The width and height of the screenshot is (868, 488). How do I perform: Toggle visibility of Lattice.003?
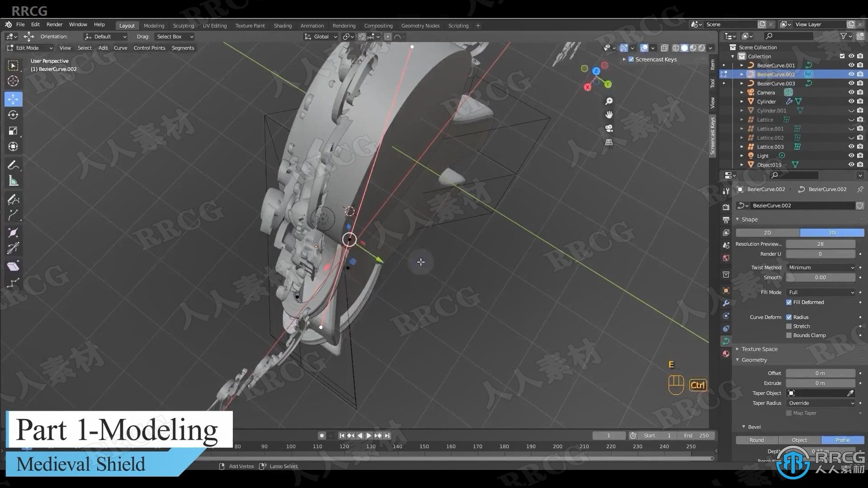click(x=851, y=146)
